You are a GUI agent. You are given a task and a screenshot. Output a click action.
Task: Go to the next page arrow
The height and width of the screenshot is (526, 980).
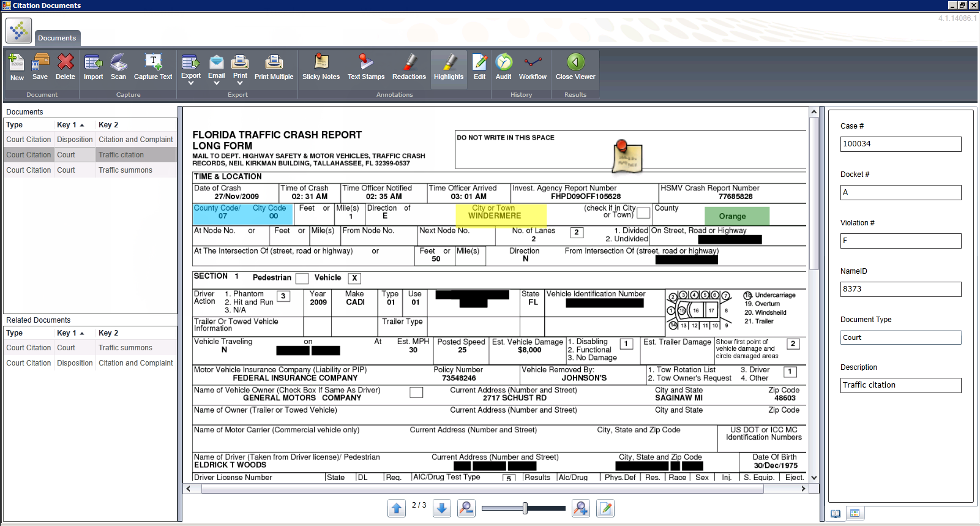[442, 508]
